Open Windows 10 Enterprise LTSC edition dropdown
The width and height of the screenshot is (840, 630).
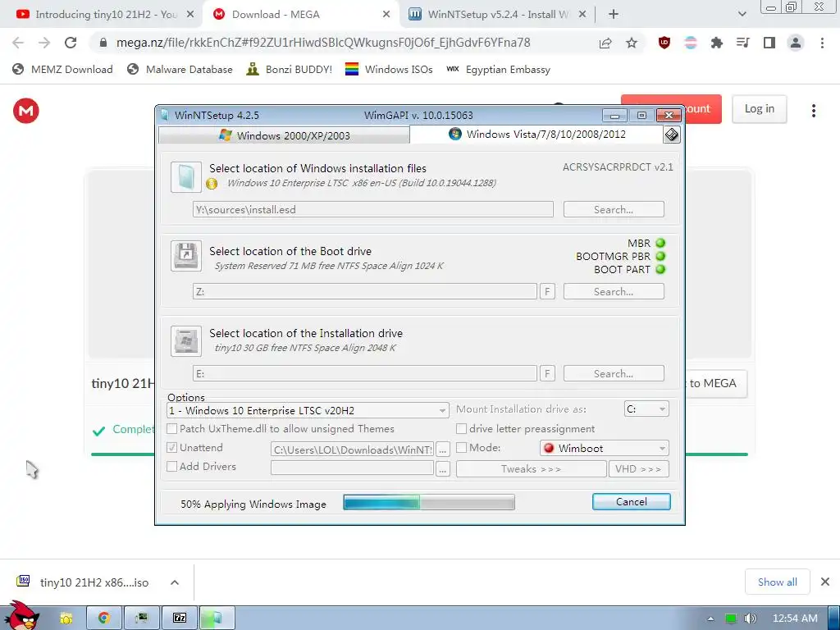[x=308, y=410]
